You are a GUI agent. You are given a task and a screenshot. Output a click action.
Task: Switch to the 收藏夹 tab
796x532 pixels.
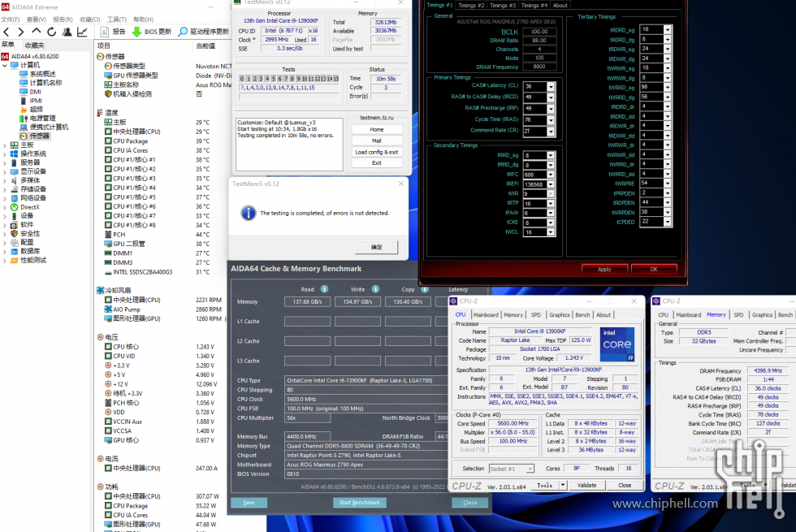pos(34,45)
